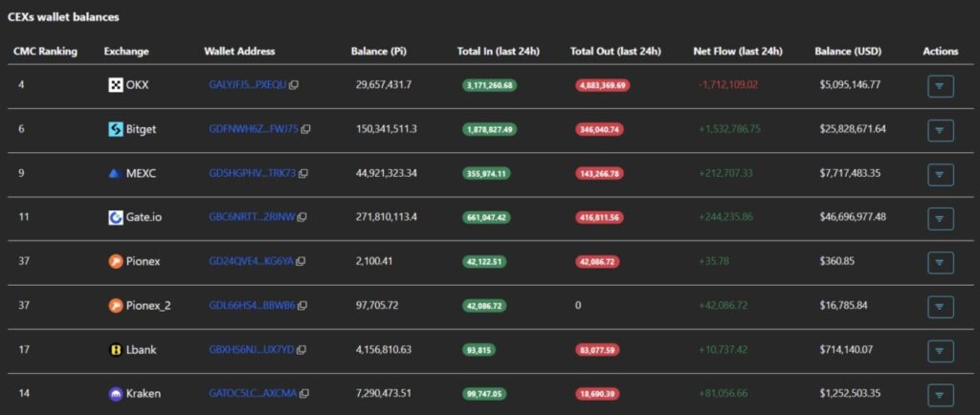
Task: Click the Lbank exchange logo
Action: pos(116,350)
